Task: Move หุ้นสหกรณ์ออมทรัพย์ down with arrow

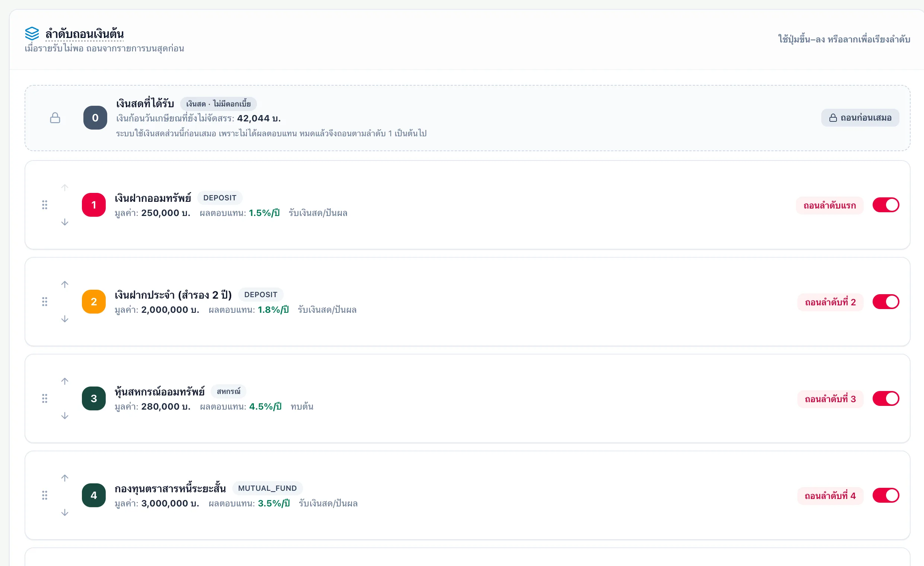Action: (65, 416)
